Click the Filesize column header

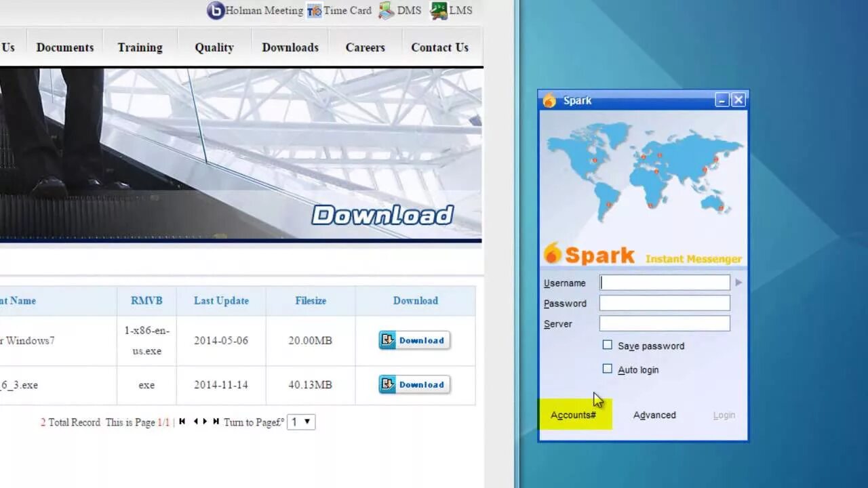[x=311, y=300]
